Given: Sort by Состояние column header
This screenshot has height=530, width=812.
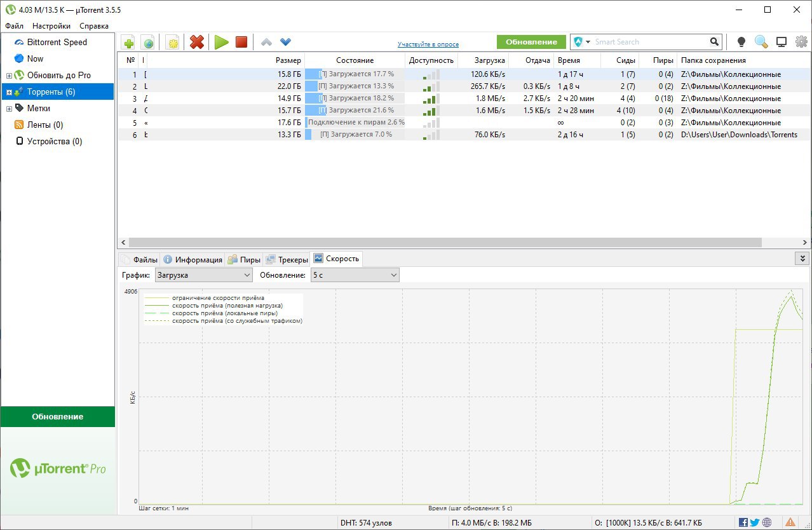Looking at the screenshot, I should tap(355, 60).
